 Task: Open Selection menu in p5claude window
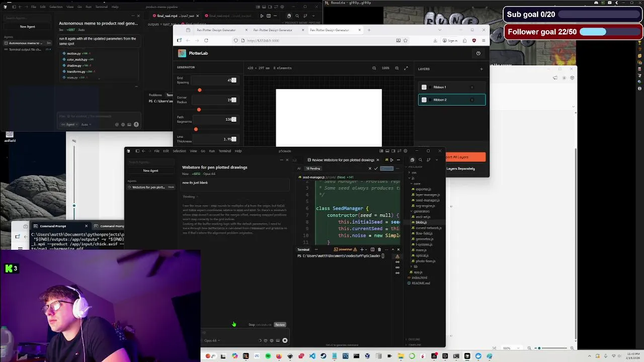(179, 151)
